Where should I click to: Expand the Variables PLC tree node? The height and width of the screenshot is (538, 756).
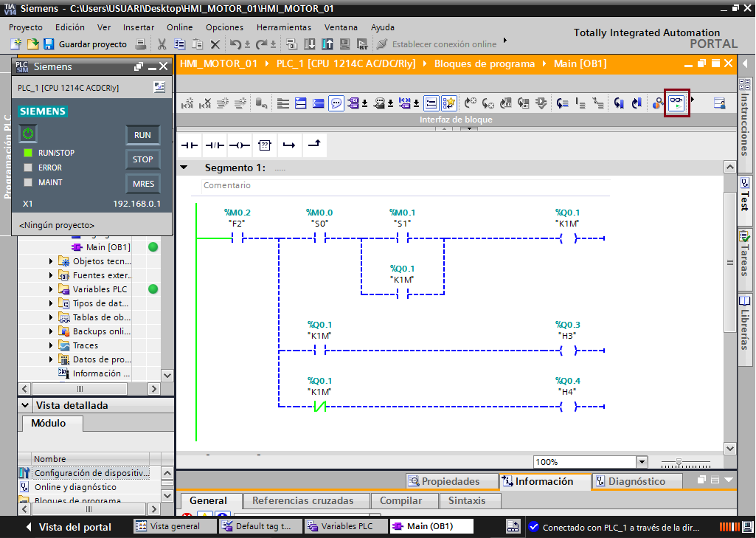pos(51,289)
